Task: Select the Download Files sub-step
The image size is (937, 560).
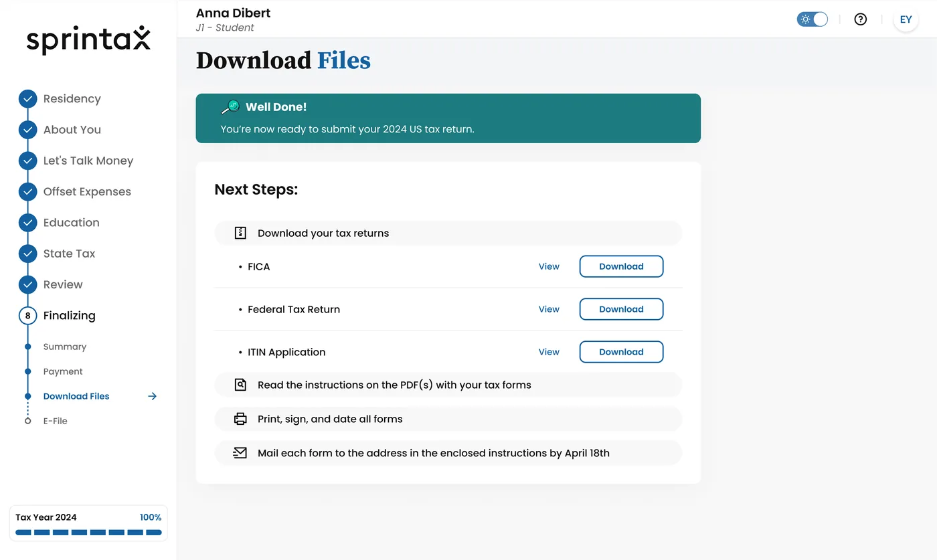Action: click(76, 396)
